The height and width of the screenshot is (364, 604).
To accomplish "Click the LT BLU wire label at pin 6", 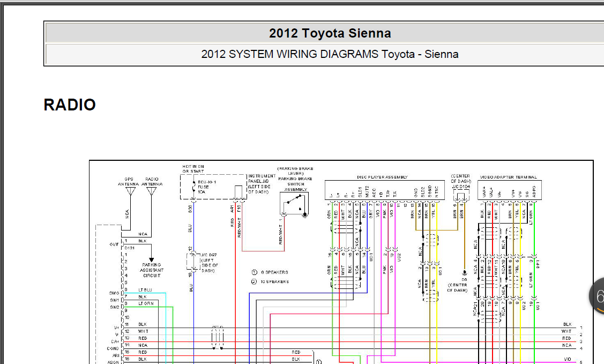I will coord(145,290).
